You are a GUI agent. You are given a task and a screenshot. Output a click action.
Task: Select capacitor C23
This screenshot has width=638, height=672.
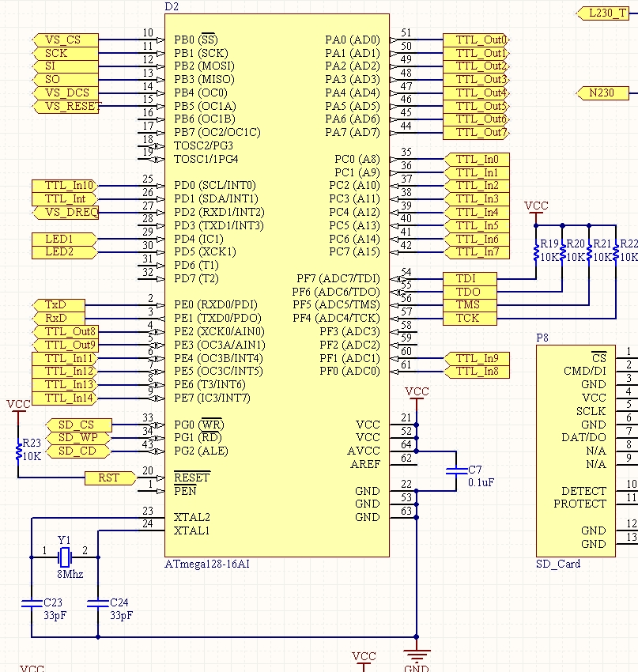pos(32,603)
